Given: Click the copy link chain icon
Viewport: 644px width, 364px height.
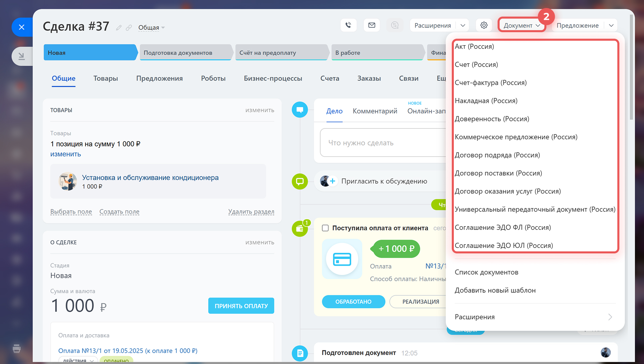Looking at the screenshot, I should pyautogui.click(x=129, y=27).
